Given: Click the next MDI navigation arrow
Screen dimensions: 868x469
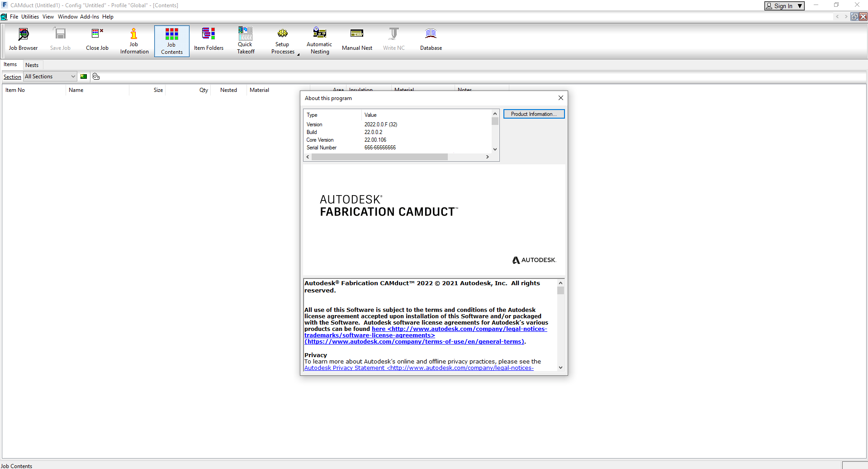Looking at the screenshot, I should coord(845,17).
